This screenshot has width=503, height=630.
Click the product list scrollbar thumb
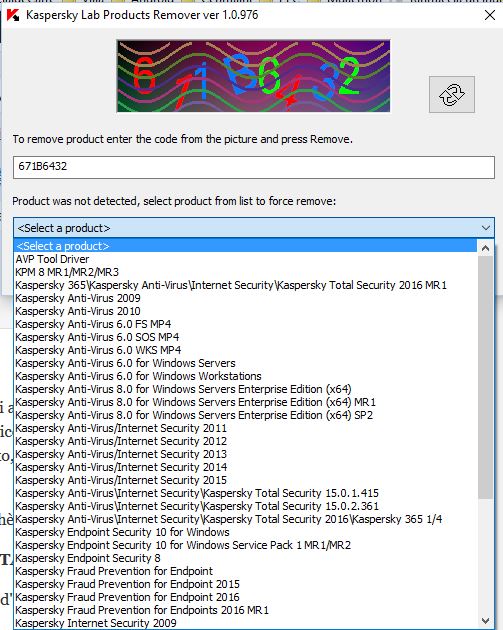click(485, 377)
